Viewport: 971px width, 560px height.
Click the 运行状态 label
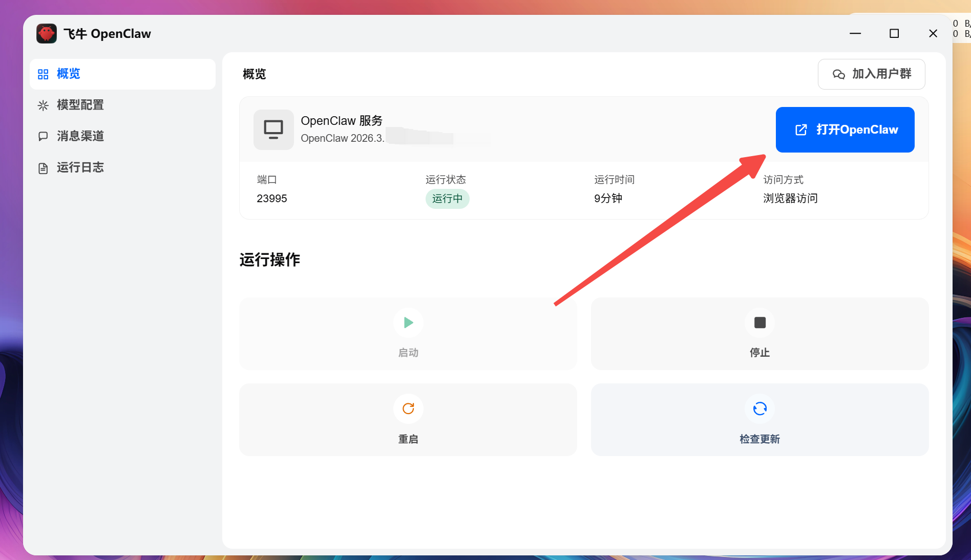coord(446,180)
